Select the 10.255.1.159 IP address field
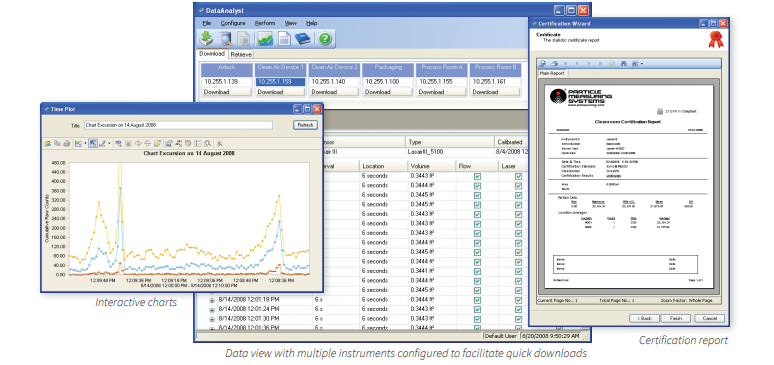The width and height of the screenshot is (774, 365). point(280,81)
